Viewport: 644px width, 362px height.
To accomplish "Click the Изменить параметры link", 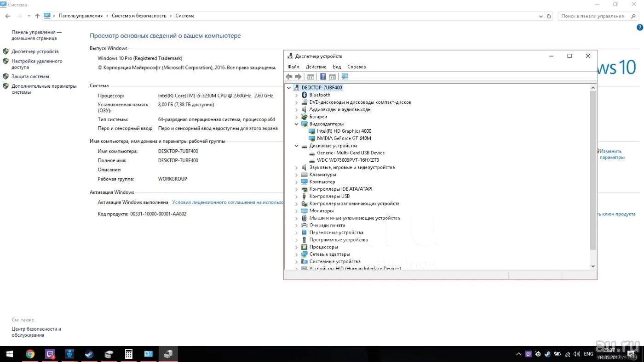I will tap(611, 154).
